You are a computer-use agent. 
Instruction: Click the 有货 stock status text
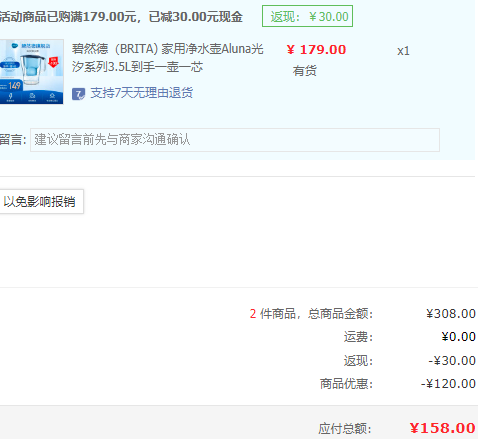pyautogui.click(x=305, y=71)
